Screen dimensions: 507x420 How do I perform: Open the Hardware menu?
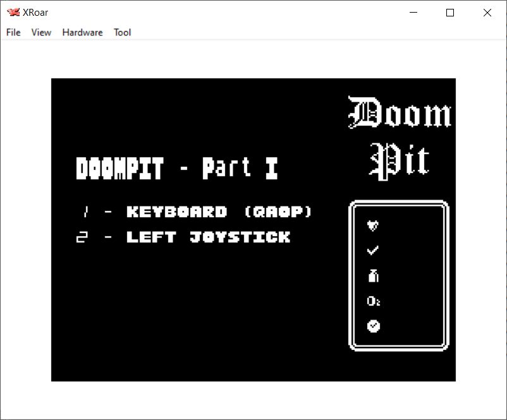82,32
